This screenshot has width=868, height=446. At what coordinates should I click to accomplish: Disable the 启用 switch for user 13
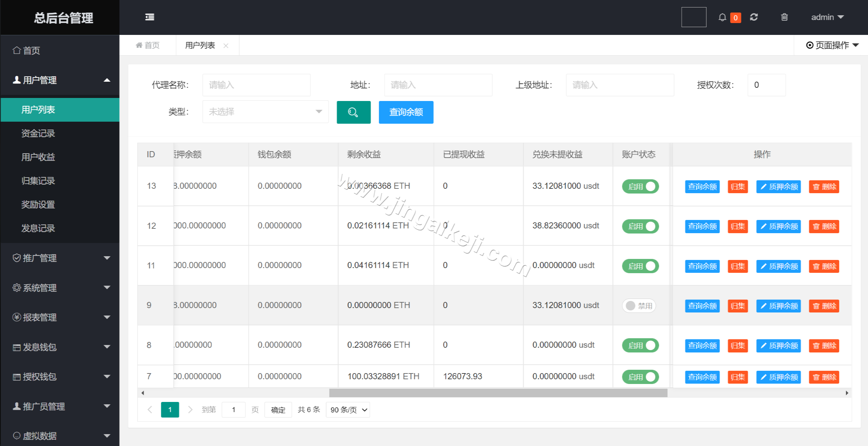pos(640,186)
